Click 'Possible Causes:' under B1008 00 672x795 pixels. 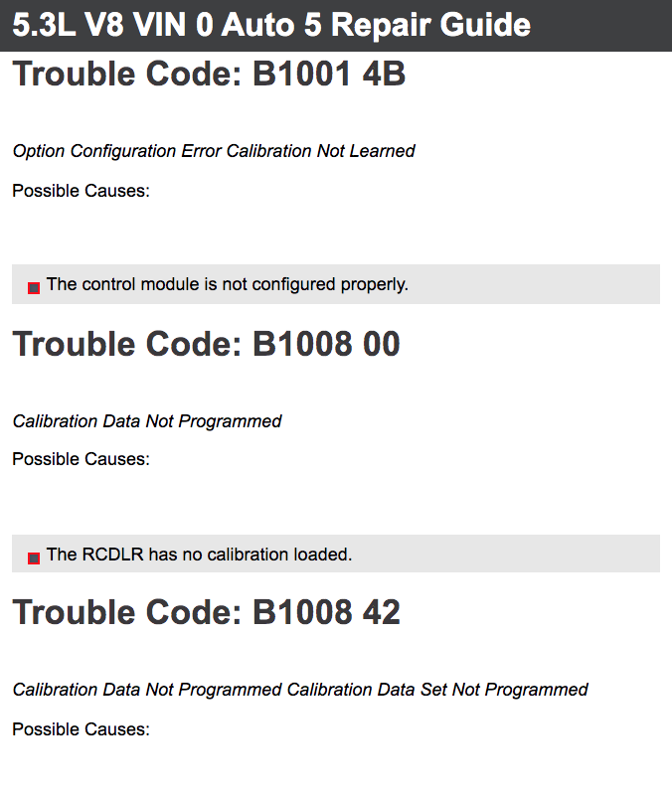[82, 459]
